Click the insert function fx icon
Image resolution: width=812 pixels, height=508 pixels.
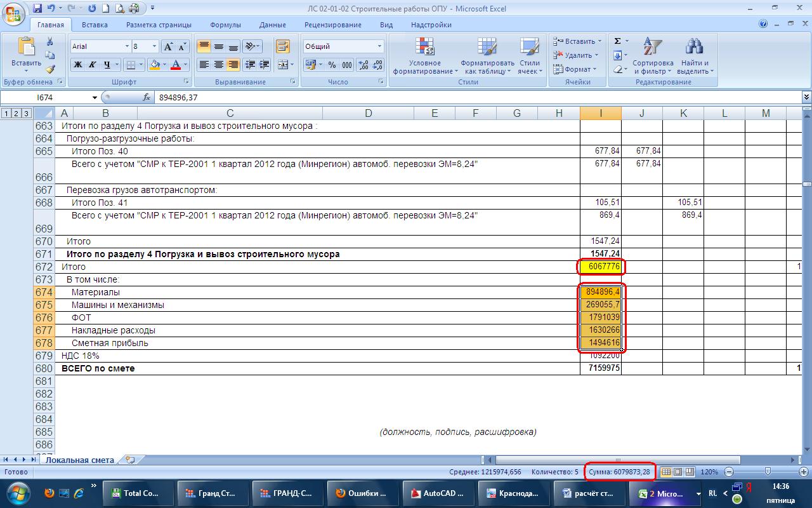point(147,97)
